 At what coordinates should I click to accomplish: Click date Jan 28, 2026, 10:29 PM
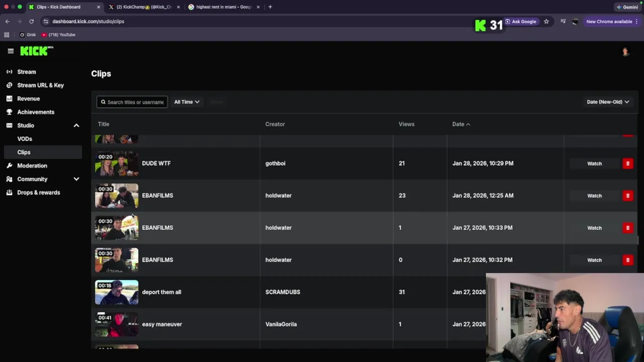(483, 163)
